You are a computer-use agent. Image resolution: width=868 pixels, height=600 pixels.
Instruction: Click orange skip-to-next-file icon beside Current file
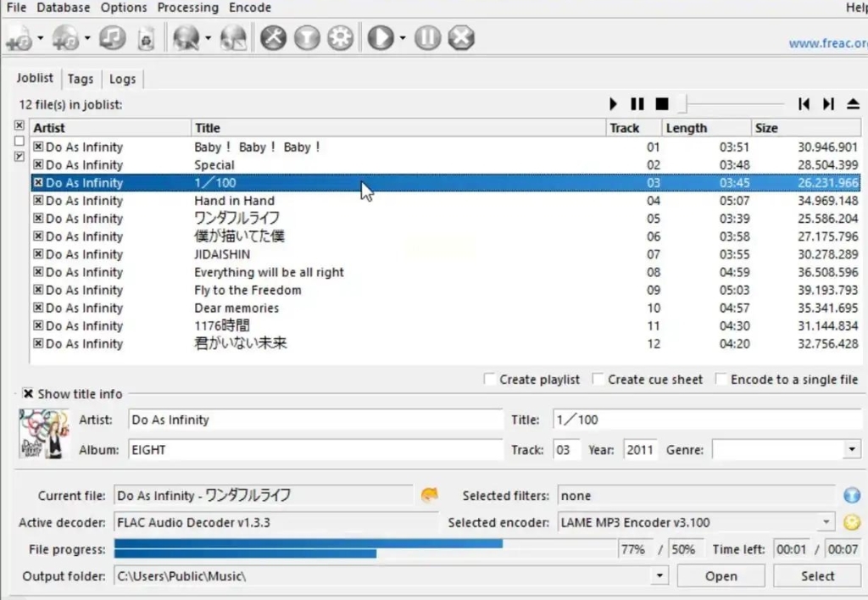click(x=430, y=495)
